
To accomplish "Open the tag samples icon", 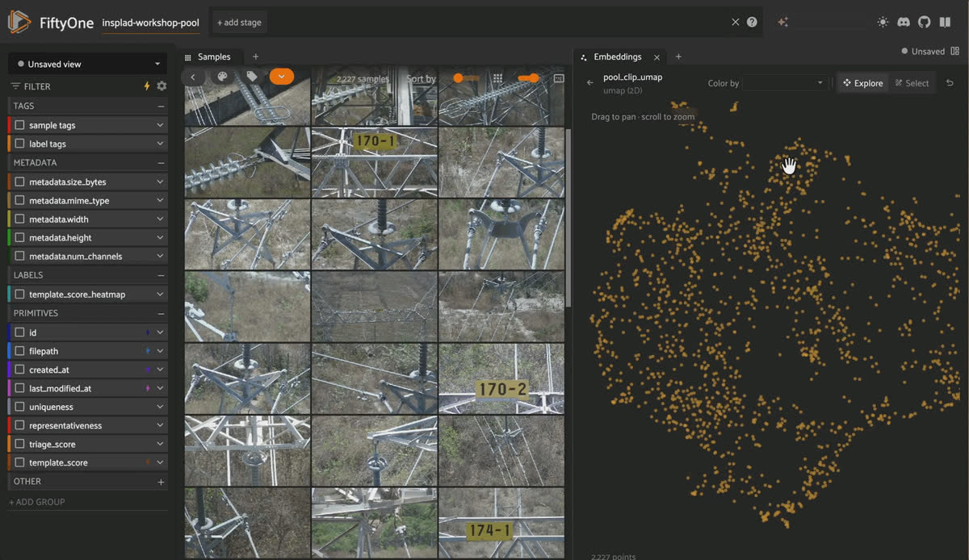I will pyautogui.click(x=252, y=77).
